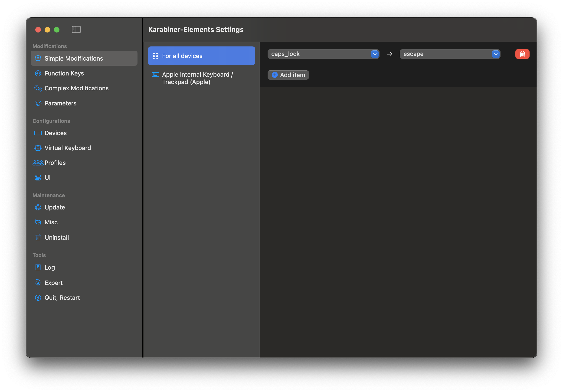Click the sidebar toggle icon
The image size is (563, 392).
76,29
